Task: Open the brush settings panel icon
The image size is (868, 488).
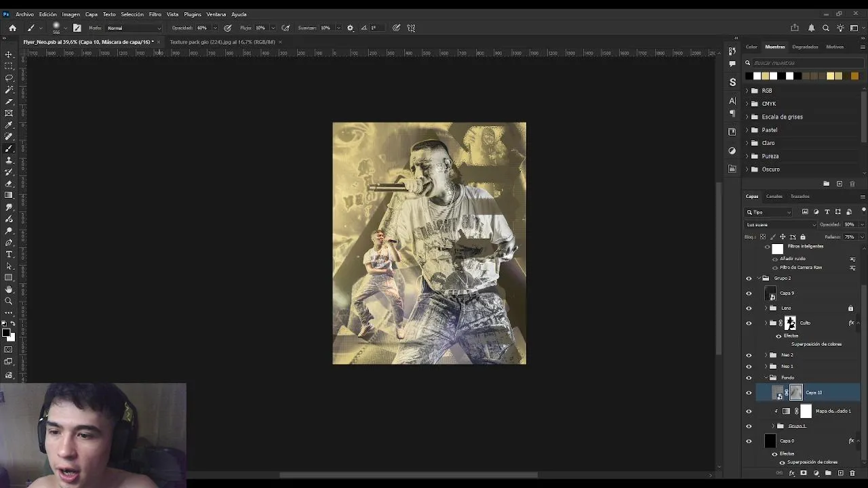Action: click(77, 28)
